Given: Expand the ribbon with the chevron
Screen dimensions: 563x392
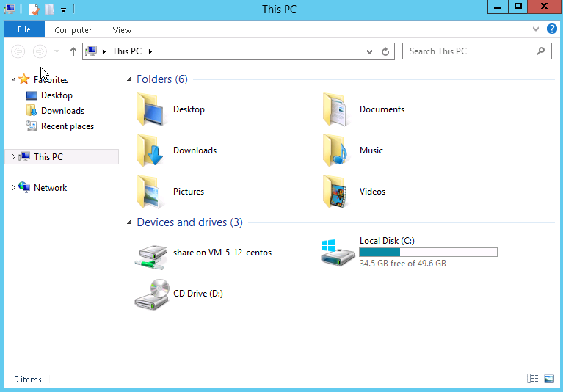Looking at the screenshot, I should point(536,29).
